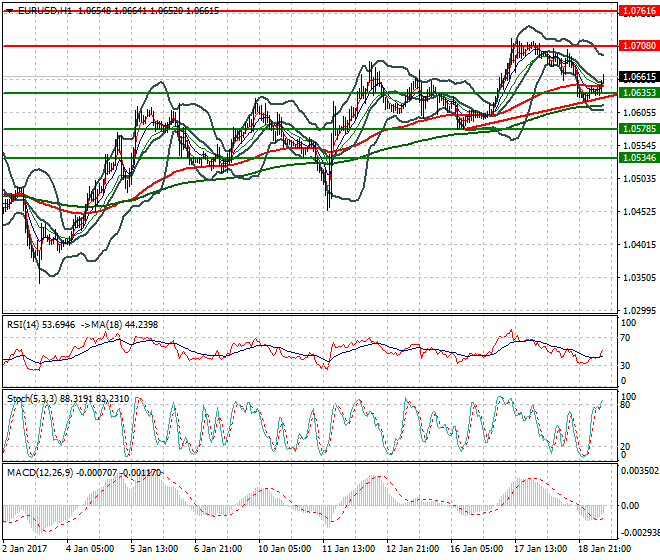Click the MACD scale value -0.002938
Viewport: 660px width, 560px height.
640,533
